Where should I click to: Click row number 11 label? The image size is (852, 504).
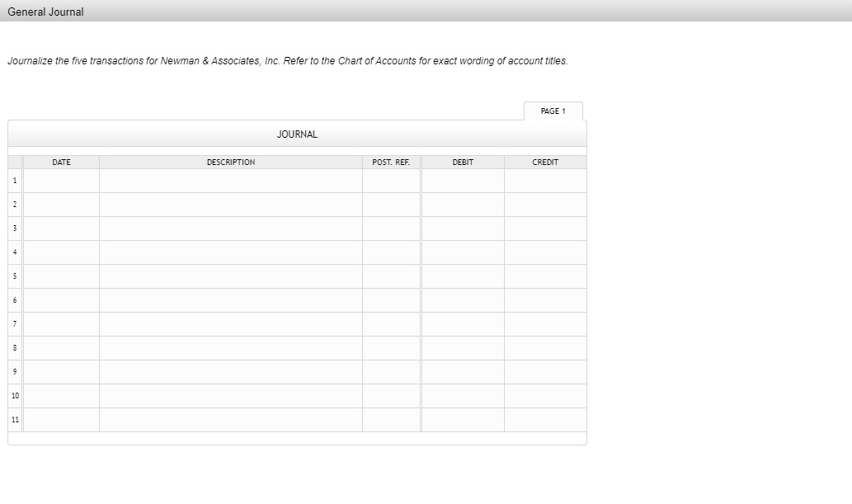15,420
